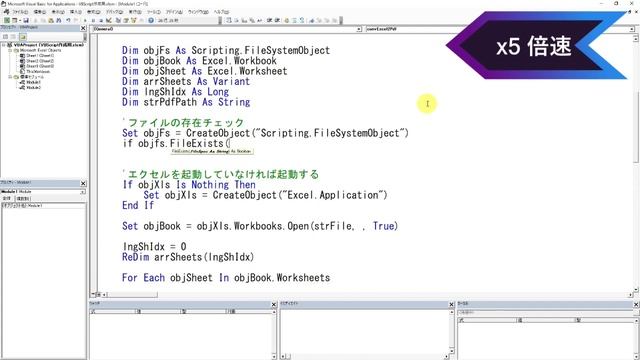Click Toggle Folders icon in Project Explorer

click(22, 36)
